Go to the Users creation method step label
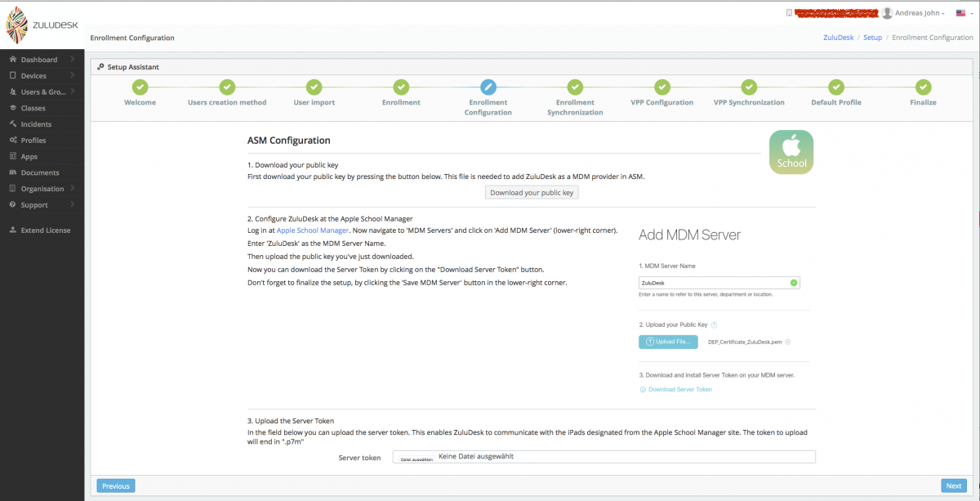This screenshot has height=501, width=980. (x=227, y=103)
